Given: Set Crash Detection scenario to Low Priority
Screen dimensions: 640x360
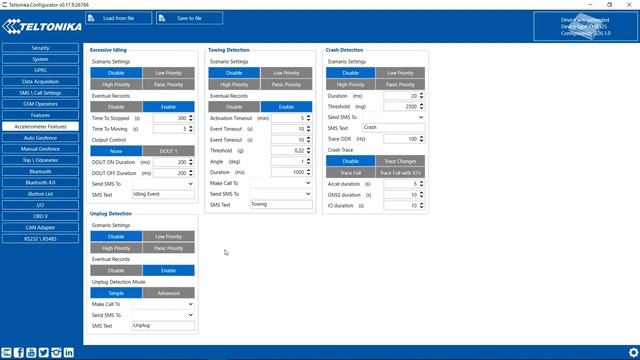Looking at the screenshot, I should click(400, 73).
